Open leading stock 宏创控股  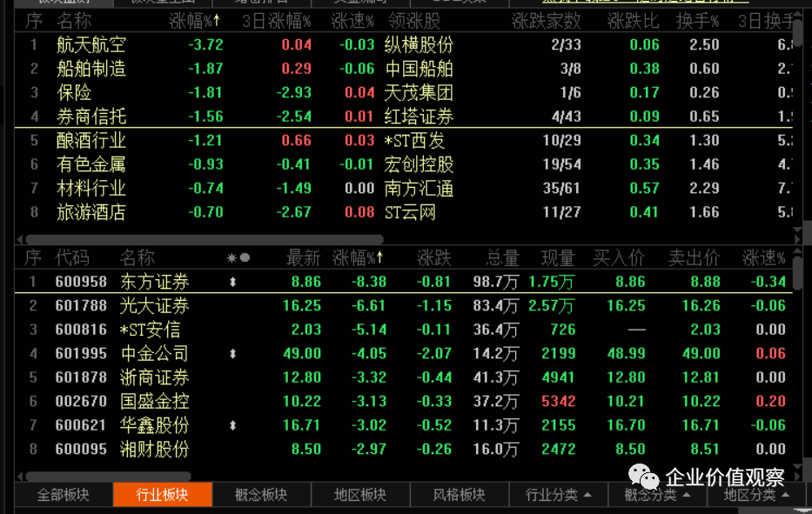[419, 164]
